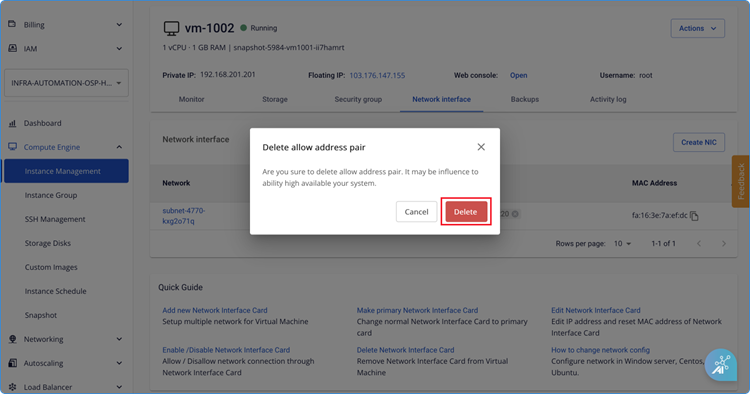Switch to the Backups tab
Viewport: 750px width, 394px height.
click(x=525, y=99)
